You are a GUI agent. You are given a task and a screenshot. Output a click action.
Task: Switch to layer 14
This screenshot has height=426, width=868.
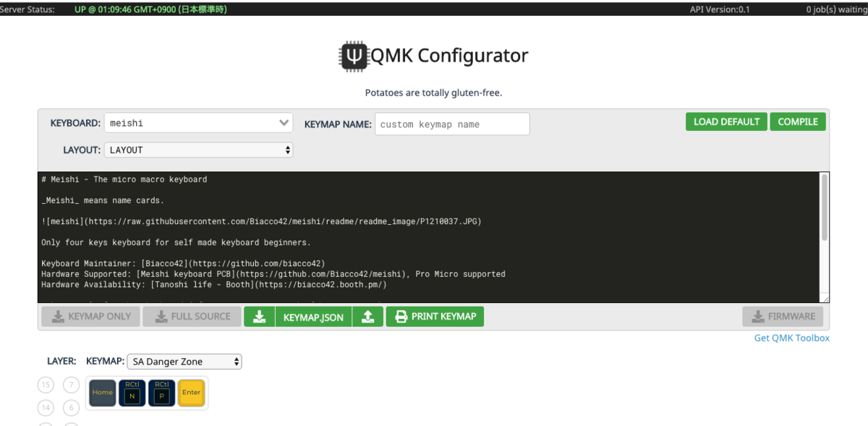coord(46,408)
